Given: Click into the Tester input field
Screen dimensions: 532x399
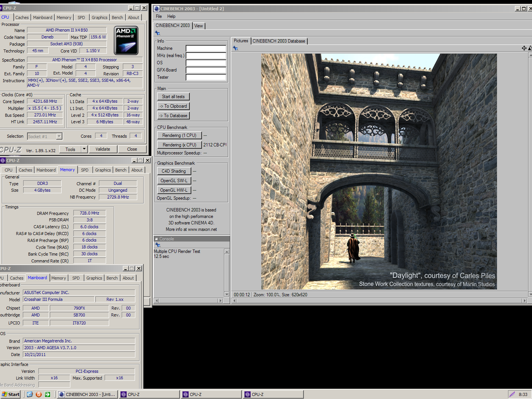Looking at the screenshot, I should point(206,77).
